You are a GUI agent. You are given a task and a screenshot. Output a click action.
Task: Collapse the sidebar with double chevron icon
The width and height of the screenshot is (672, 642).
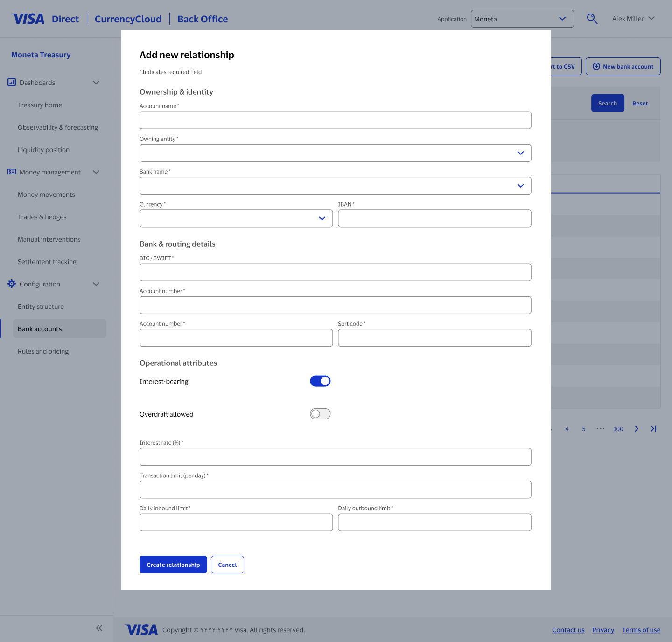click(x=99, y=628)
